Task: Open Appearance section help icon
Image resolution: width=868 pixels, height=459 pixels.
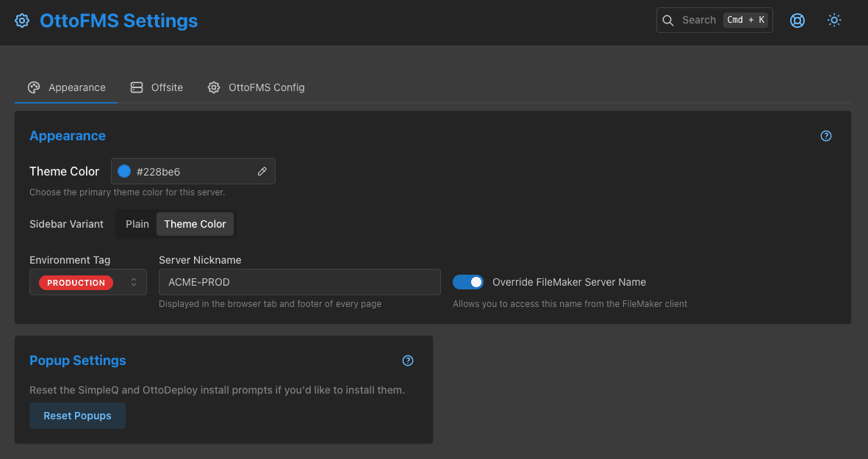Action: (825, 136)
